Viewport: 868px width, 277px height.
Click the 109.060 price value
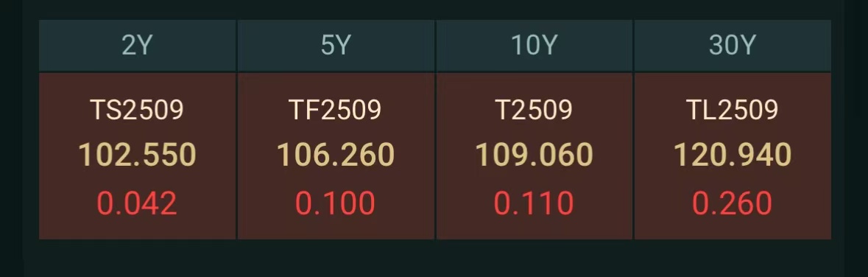click(x=534, y=155)
